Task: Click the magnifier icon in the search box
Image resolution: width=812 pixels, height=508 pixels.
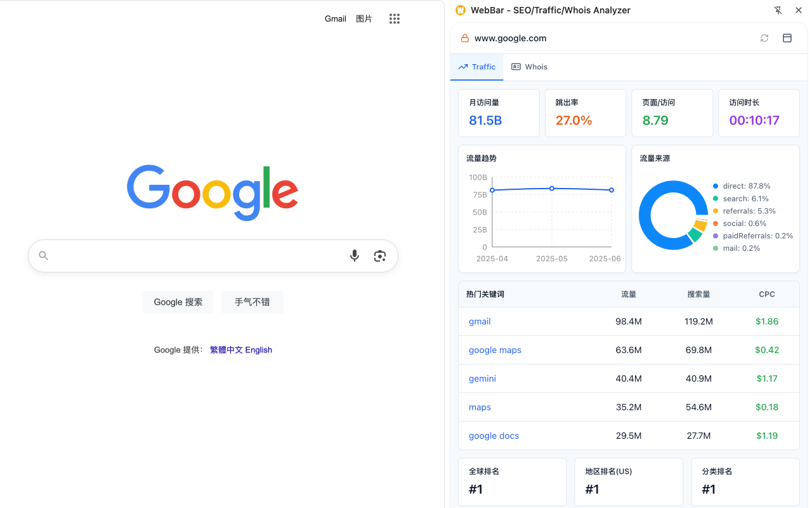Action: pos(44,256)
